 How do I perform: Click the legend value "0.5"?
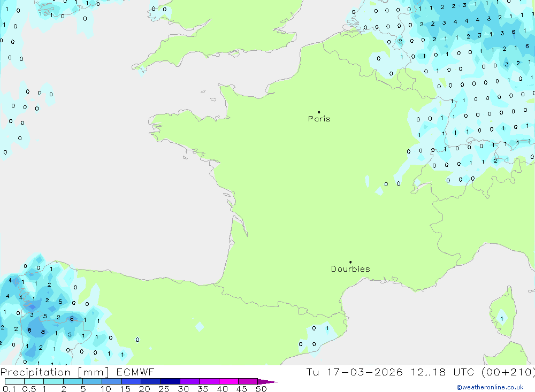pos(29,389)
